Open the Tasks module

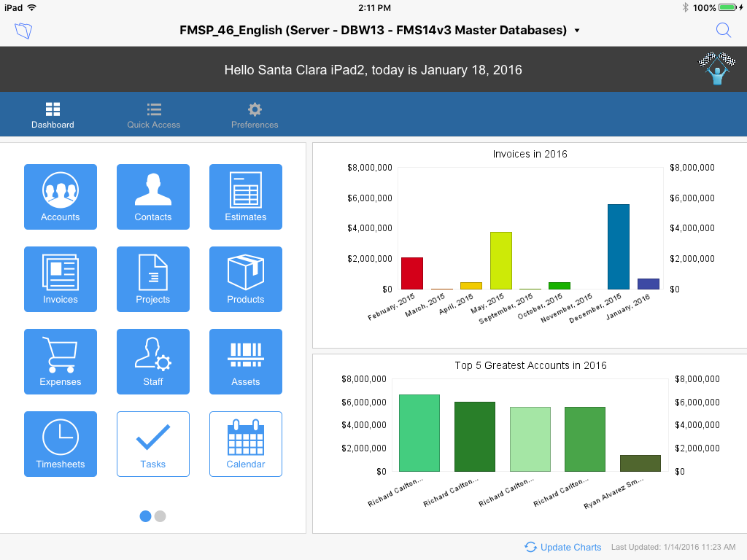(x=153, y=444)
